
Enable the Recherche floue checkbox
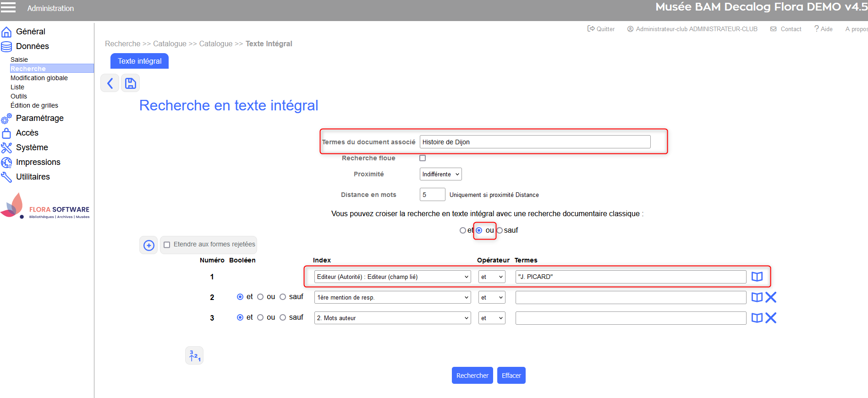(423, 158)
